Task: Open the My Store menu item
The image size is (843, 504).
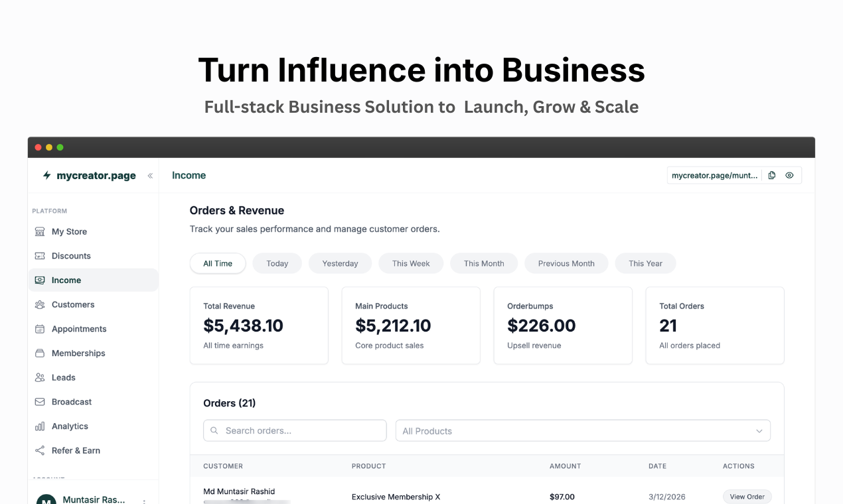Action: [x=93, y=231]
